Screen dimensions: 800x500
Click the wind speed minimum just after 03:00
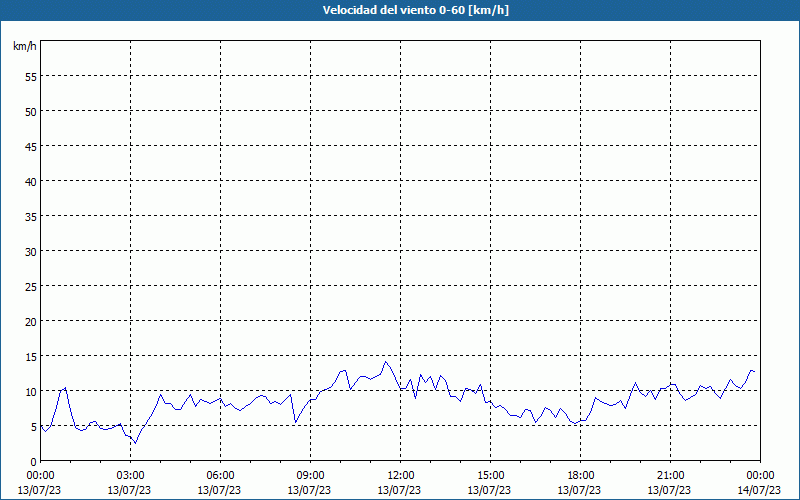click(135, 443)
